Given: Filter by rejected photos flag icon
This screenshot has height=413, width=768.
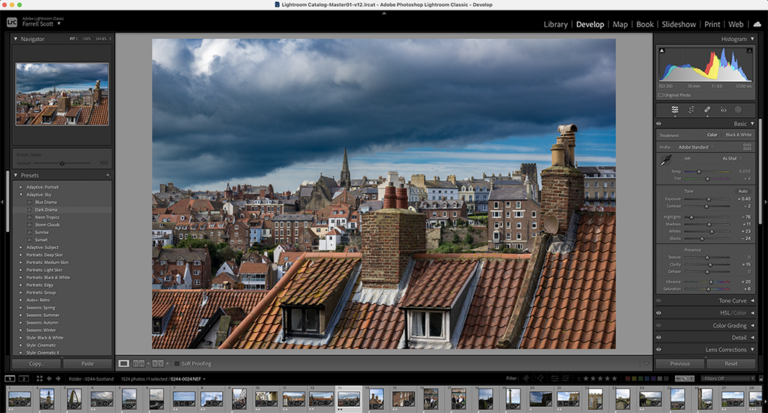Looking at the screenshot, I should click(540, 378).
